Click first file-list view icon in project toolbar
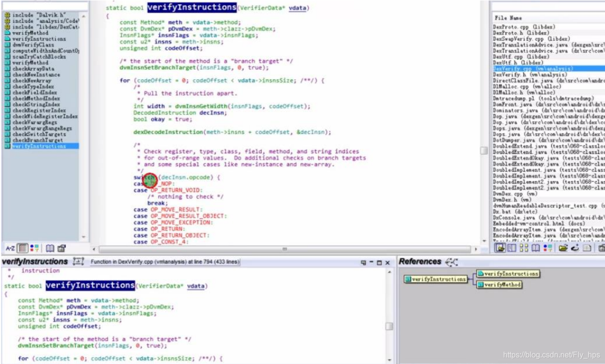The width and height of the screenshot is (605, 364). (500, 248)
